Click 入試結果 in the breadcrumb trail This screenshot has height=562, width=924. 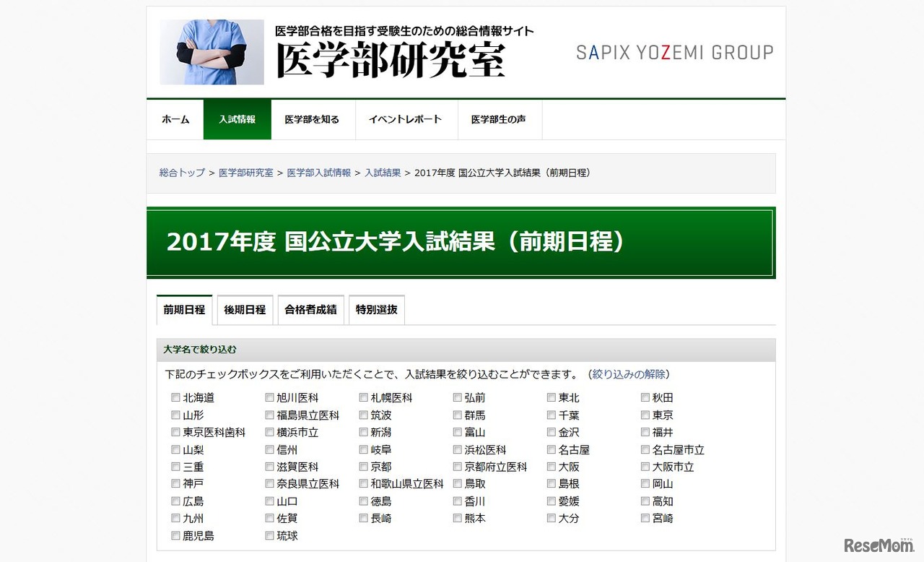point(382,173)
